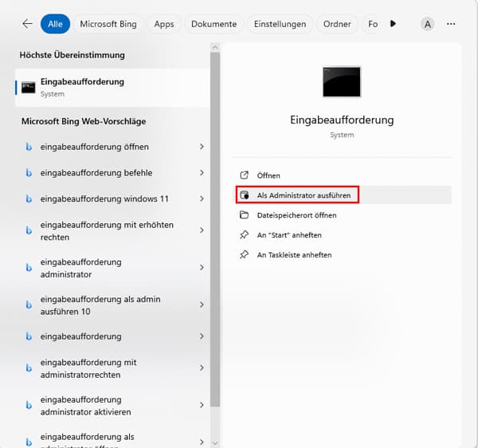Expand the eingabeaufforderung öffnen suggestion chevron

point(202,147)
